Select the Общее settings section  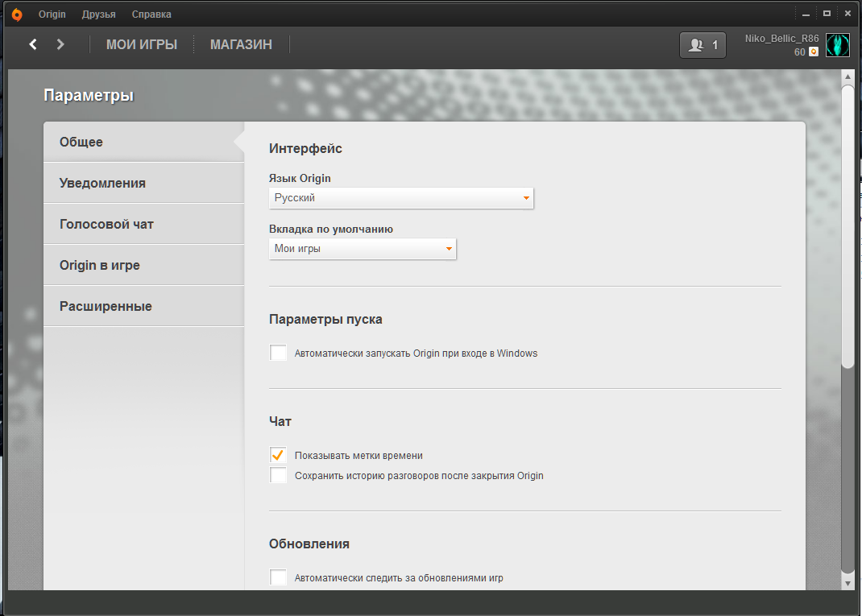coord(144,142)
